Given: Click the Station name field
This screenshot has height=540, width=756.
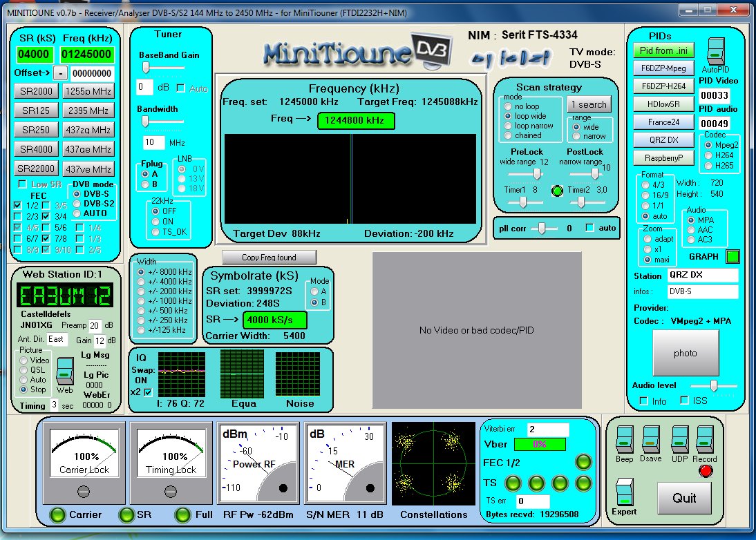Looking at the screenshot, I should [703, 275].
